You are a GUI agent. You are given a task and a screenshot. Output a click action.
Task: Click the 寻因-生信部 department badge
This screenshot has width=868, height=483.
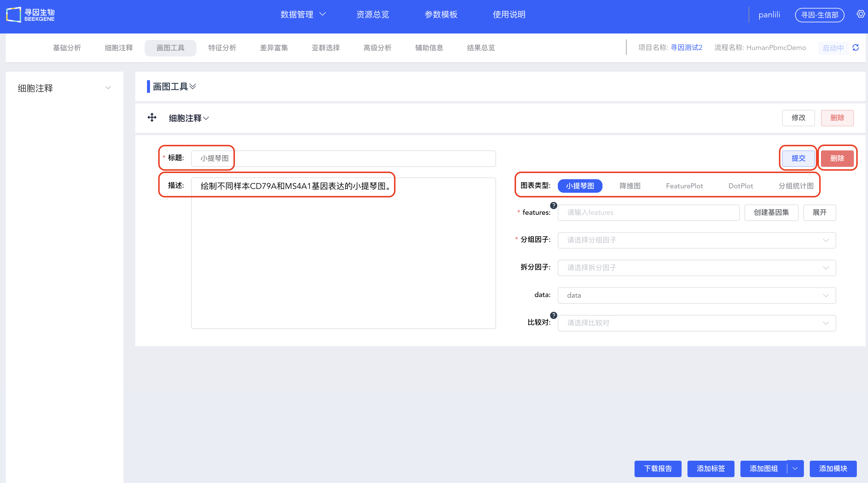tap(819, 15)
